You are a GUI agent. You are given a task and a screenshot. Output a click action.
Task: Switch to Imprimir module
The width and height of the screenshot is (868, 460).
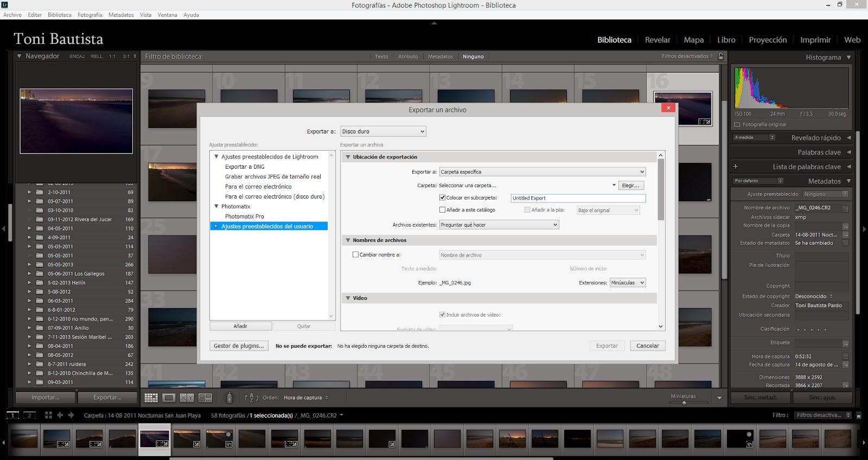[815, 40]
